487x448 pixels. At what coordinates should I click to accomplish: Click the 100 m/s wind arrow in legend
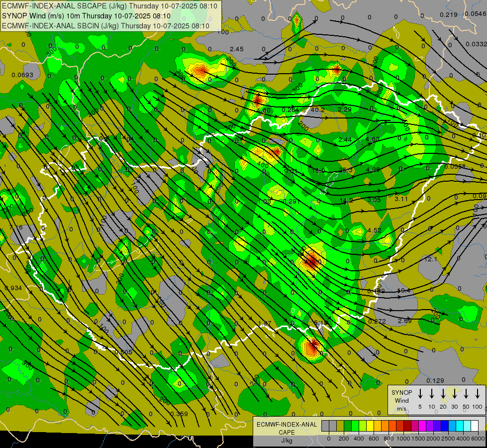click(478, 394)
